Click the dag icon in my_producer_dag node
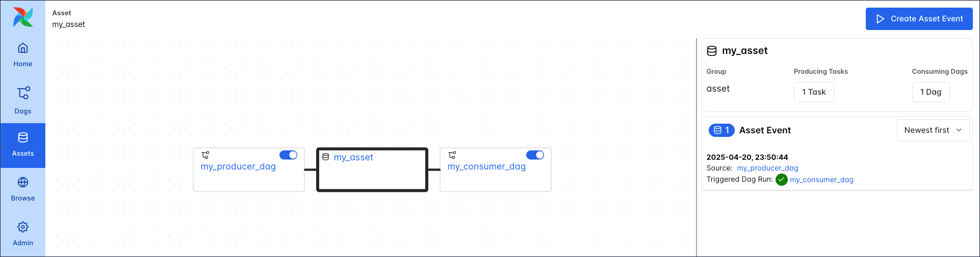Image resolution: width=980 pixels, height=257 pixels. point(205,155)
